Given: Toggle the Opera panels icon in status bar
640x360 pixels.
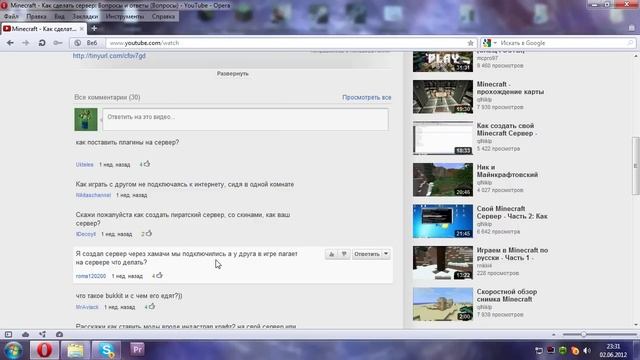Looking at the screenshot, I should click(8, 334).
